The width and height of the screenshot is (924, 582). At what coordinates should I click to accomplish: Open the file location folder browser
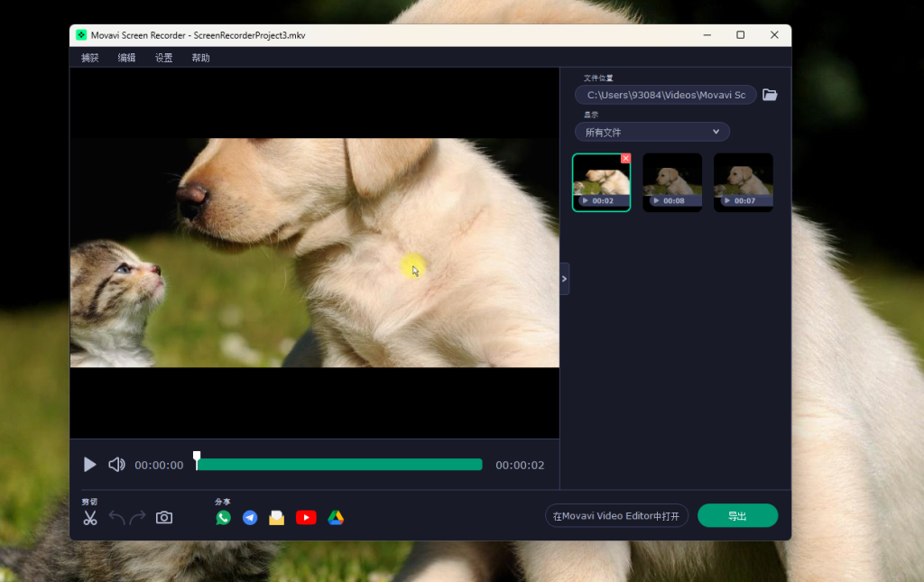tap(769, 94)
